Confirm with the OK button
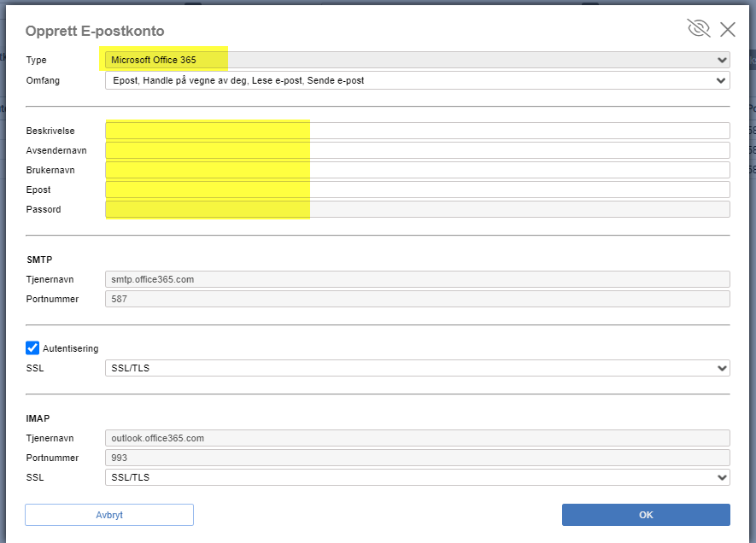Viewport: 756px width, 543px height. [646, 515]
